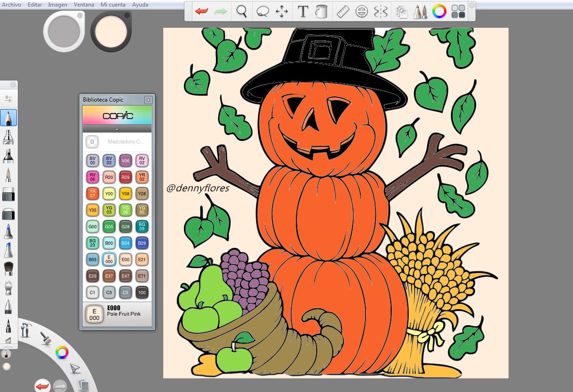Open the Copic Library from top toolbar
573x392 pixels.
click(x=458, y=12)
